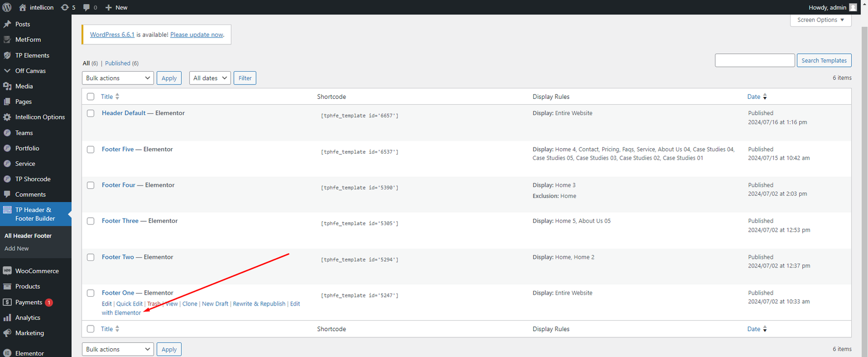The width and height of the screenshot is (868, 357).
Task: Open the Intellicon Options menu item
Action: 40,117
